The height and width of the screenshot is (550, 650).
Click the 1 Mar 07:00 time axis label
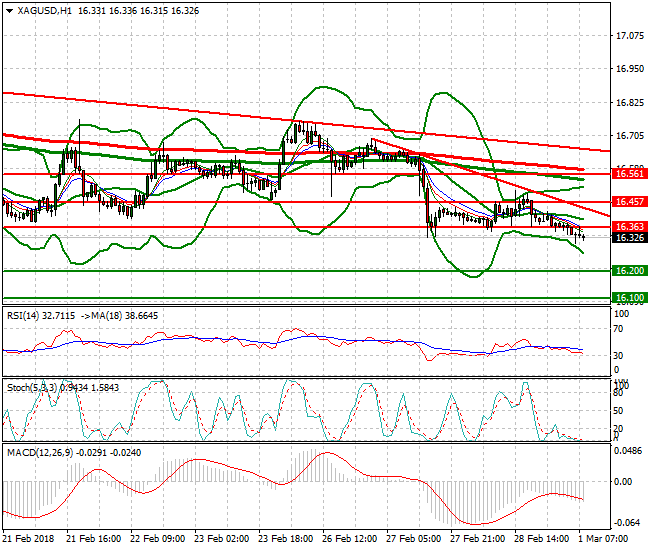(603, 539)
